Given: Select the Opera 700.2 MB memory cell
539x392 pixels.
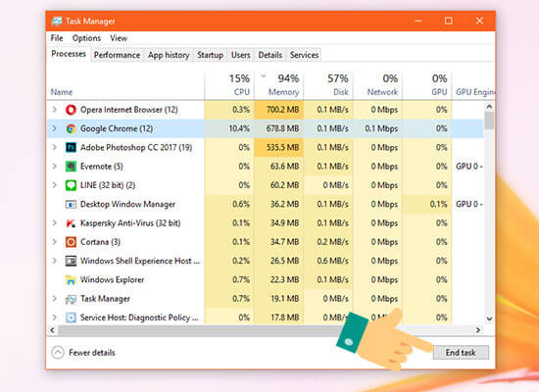Looking at the screenshot, I should (279, 110).
